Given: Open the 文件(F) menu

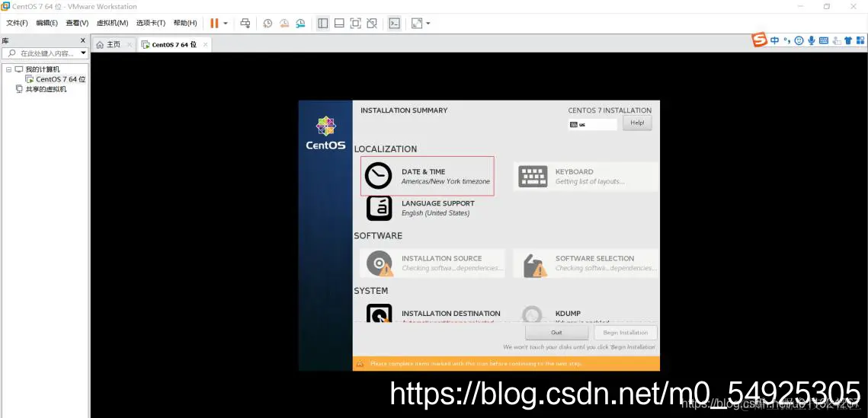Looking at the screenshot, I should [17, 23].
